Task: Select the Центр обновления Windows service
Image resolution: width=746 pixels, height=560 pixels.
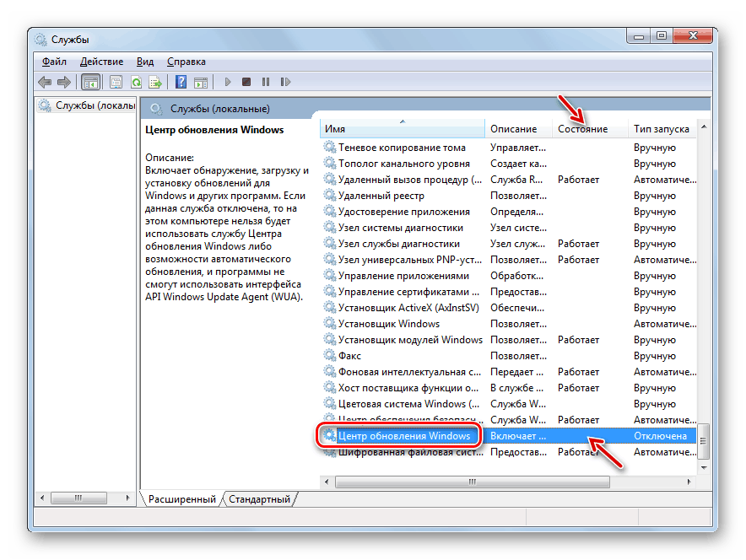Action: [x=508, y=436]
